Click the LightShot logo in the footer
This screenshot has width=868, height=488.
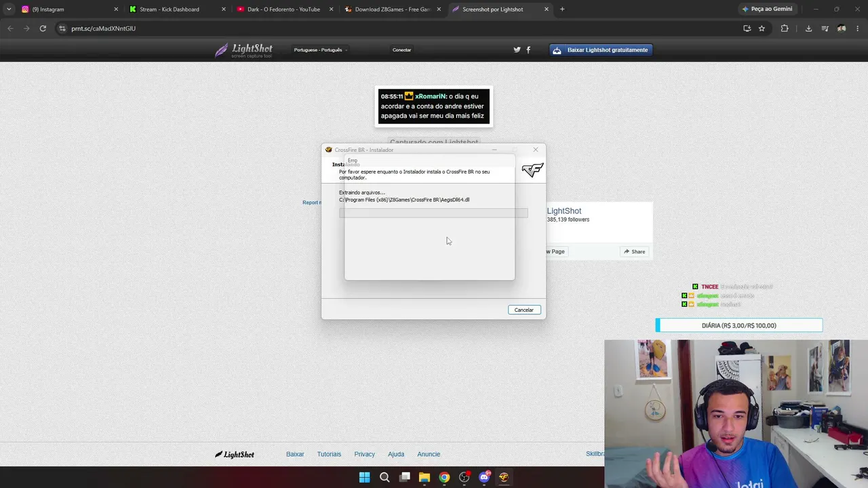(235, 454)
